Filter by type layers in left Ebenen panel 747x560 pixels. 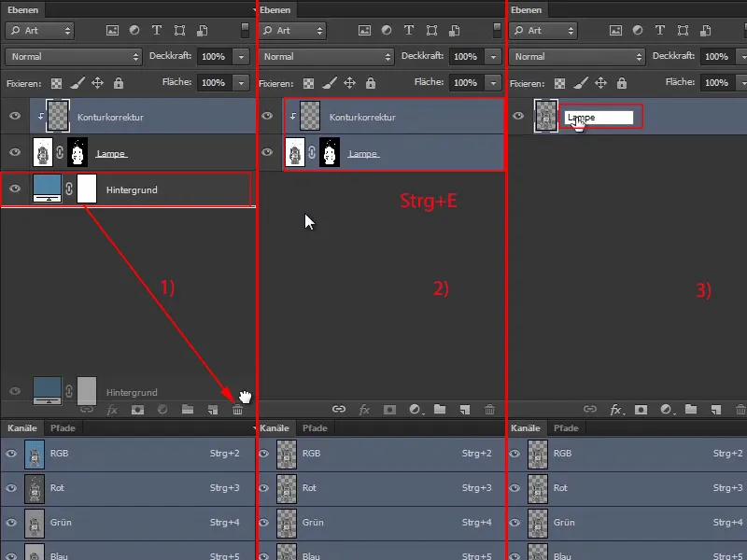click(x=157, y=31)
